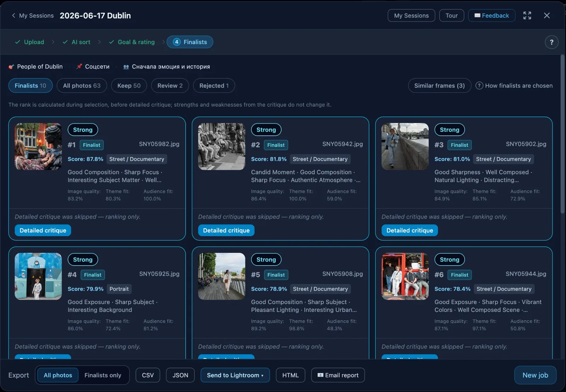The image size is (566, 392).
Task: Toggle the Similar frames (3) filter
Action: [439, 86]
